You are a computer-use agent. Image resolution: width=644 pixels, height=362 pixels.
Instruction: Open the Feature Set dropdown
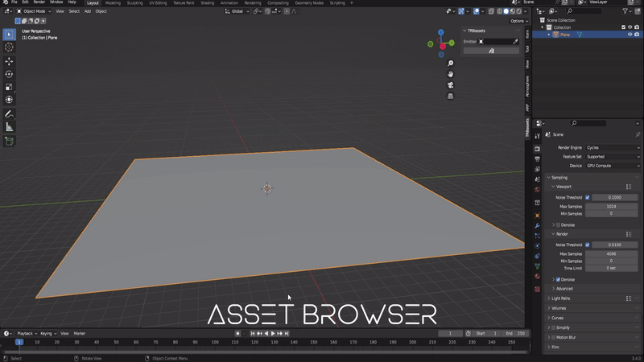click(613, 157)
